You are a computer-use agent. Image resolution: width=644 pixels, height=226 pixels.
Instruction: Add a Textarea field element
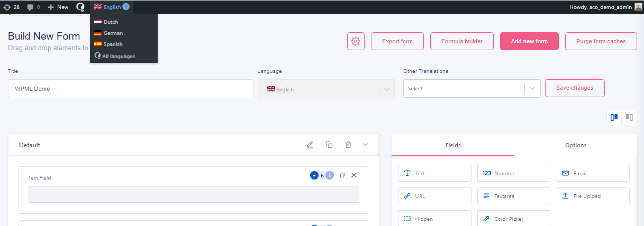(x=514, y=196)
